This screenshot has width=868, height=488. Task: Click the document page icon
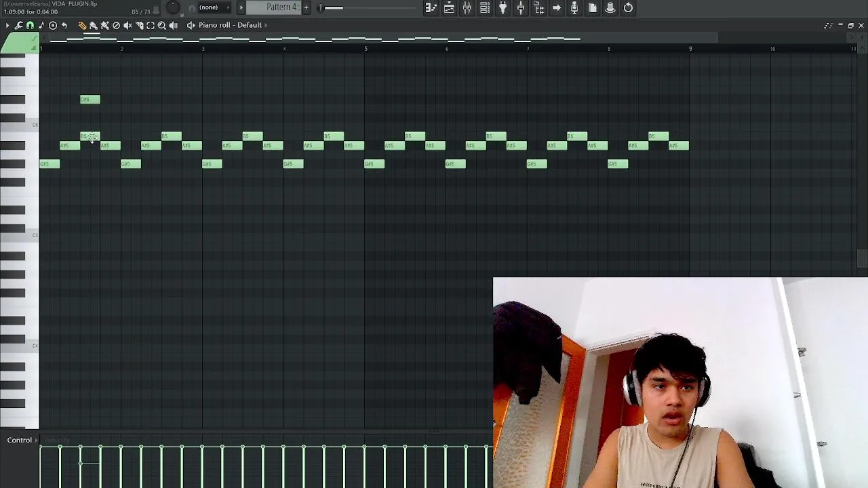pos(593,8)
